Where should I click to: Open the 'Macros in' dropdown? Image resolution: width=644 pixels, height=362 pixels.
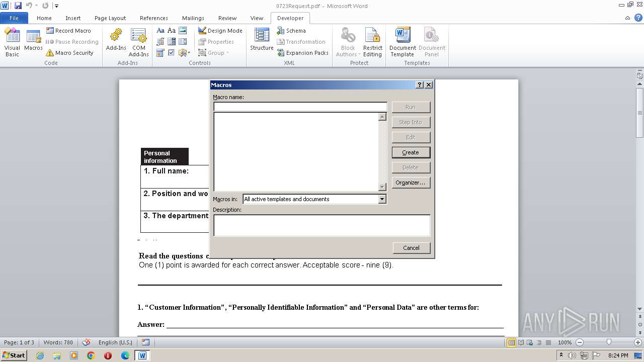point(382,199)
